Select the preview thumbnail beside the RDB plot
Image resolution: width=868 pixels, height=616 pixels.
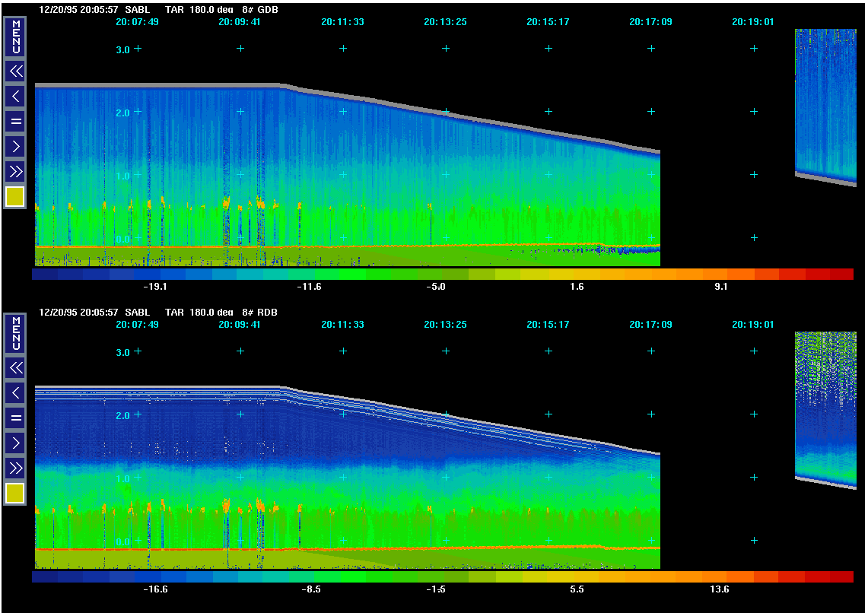pos(825,408)
